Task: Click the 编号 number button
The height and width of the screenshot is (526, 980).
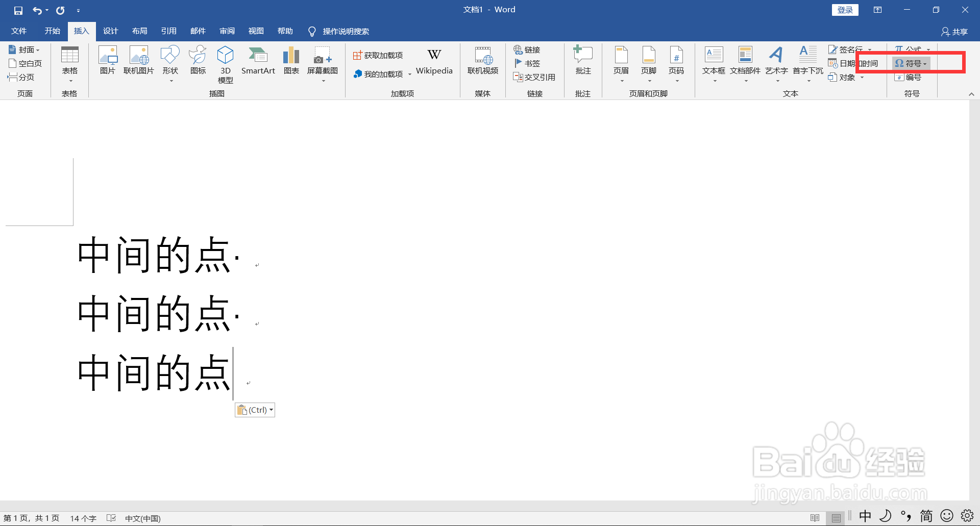Action: pyautogui.click(x=908, y=77)
